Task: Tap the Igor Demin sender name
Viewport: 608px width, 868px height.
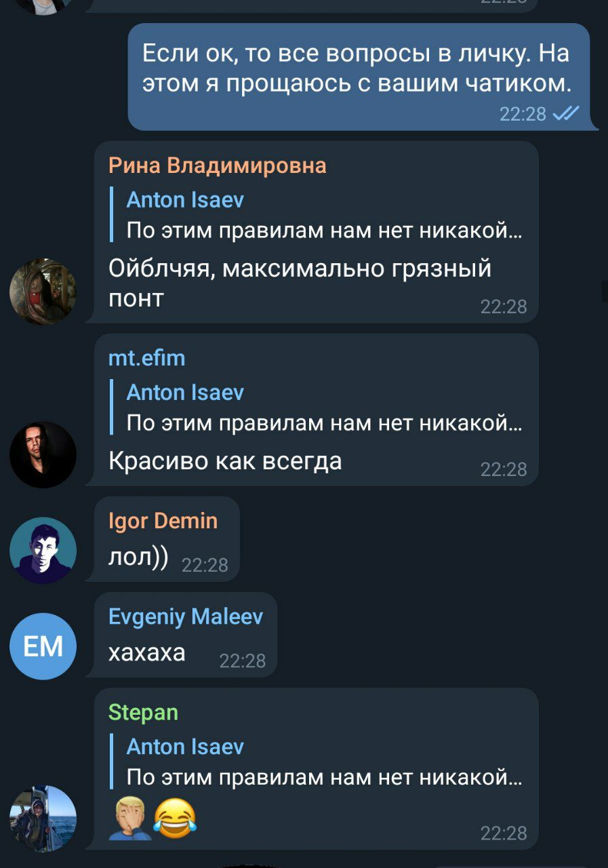Action: tap(163, 521)
